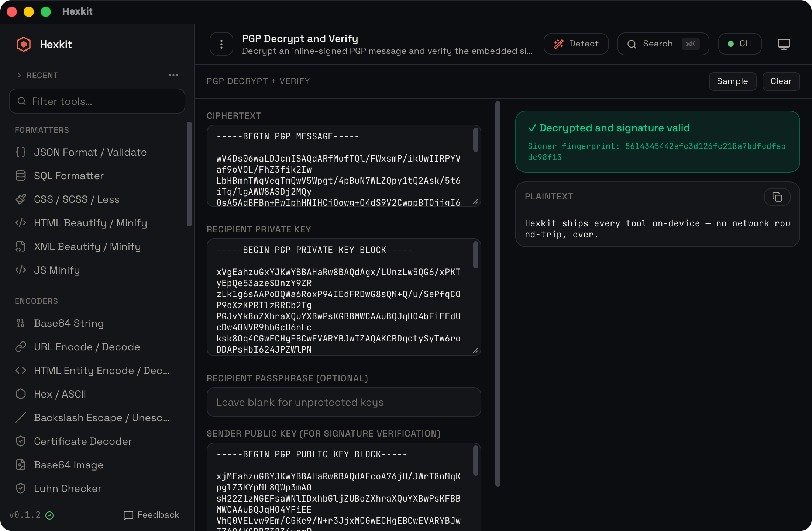Click inside the Sender Public Key text area
This screenshot has height=531, width=812.
[x=344, y=487]
